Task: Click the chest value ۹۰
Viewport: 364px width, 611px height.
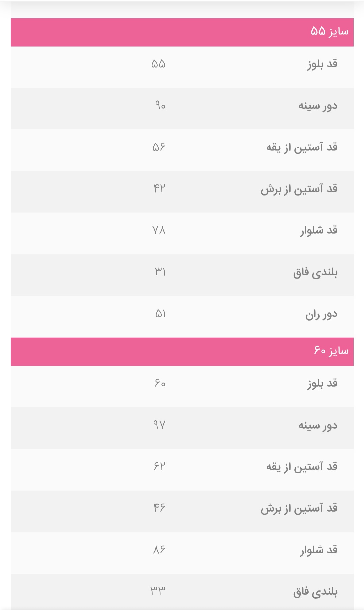Action: pyautogui.click(x=160, y=106)
